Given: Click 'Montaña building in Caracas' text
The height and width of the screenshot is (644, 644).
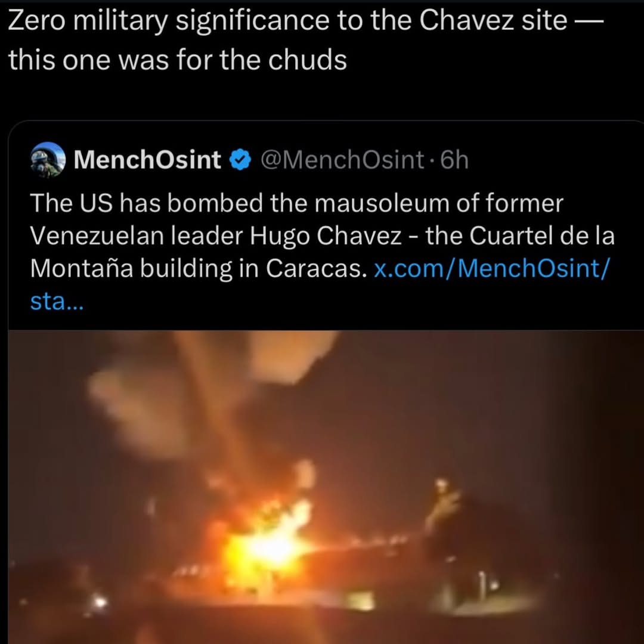Looking at the screenshot, I should click(x=199, y=270).
